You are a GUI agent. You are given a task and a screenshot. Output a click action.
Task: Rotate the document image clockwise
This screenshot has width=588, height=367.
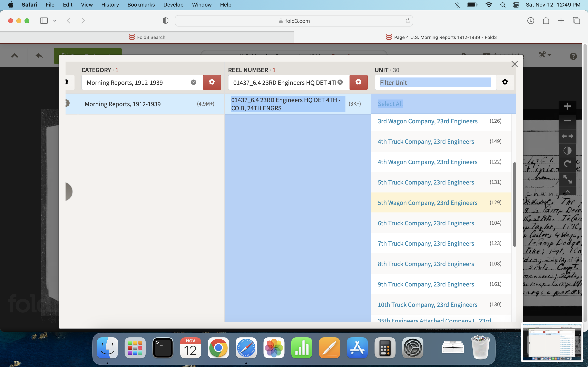pos(567,164)
